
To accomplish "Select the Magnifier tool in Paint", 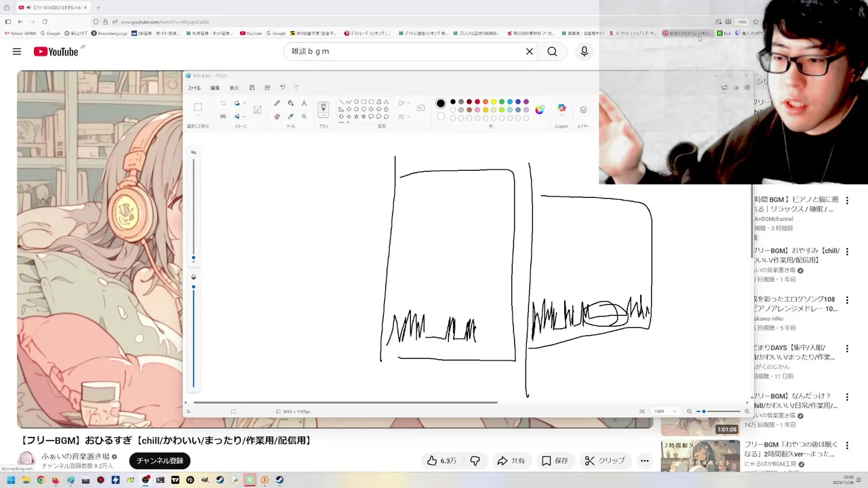I will (304, 117).
